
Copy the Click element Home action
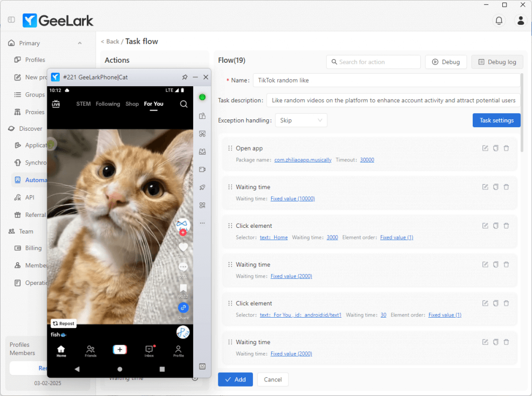click(496, 226)
